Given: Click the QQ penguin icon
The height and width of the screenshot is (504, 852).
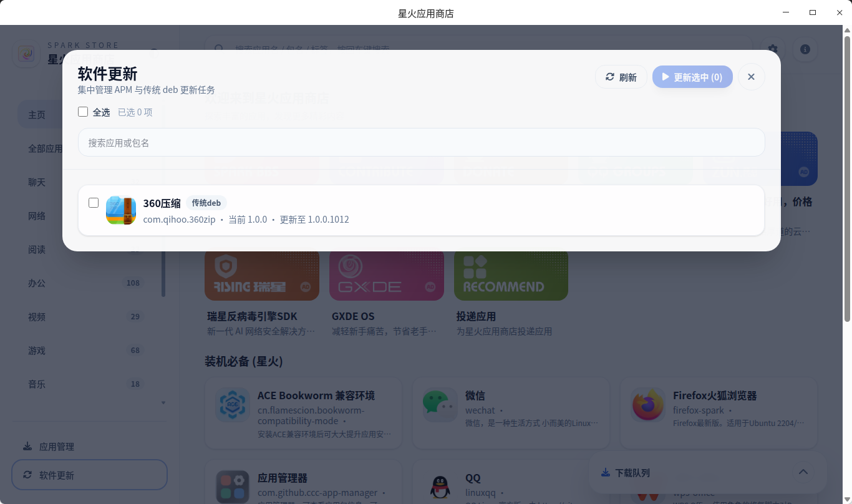Looking at the screenshot, I should pos(440,487).
